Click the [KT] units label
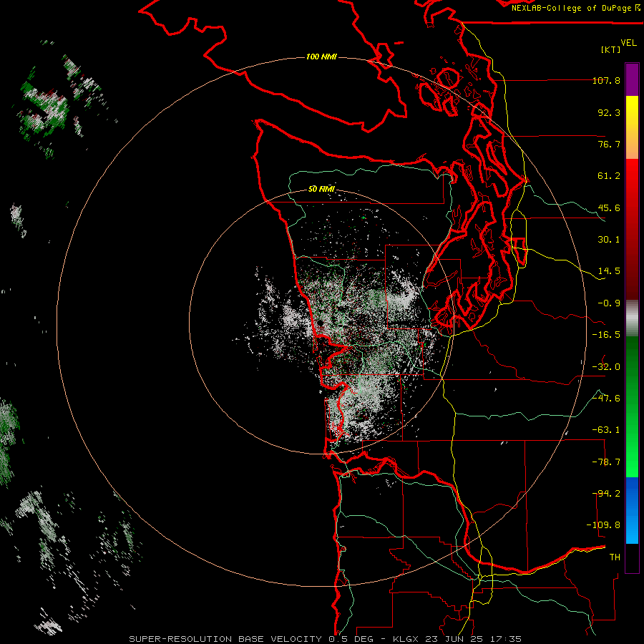This screenshot has height=644, width=644. point(611,49)
